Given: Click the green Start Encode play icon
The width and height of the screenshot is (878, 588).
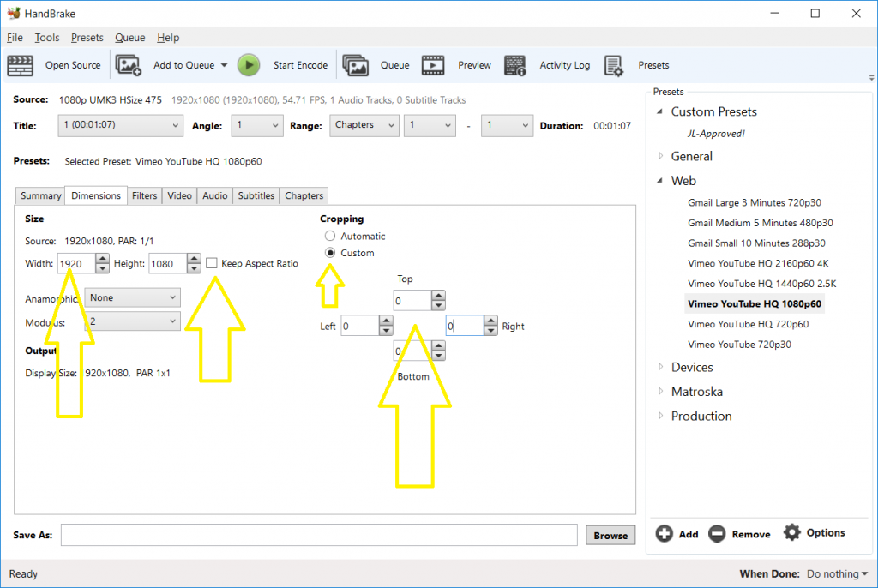Looking at the screenshot, I should [249, 65].
